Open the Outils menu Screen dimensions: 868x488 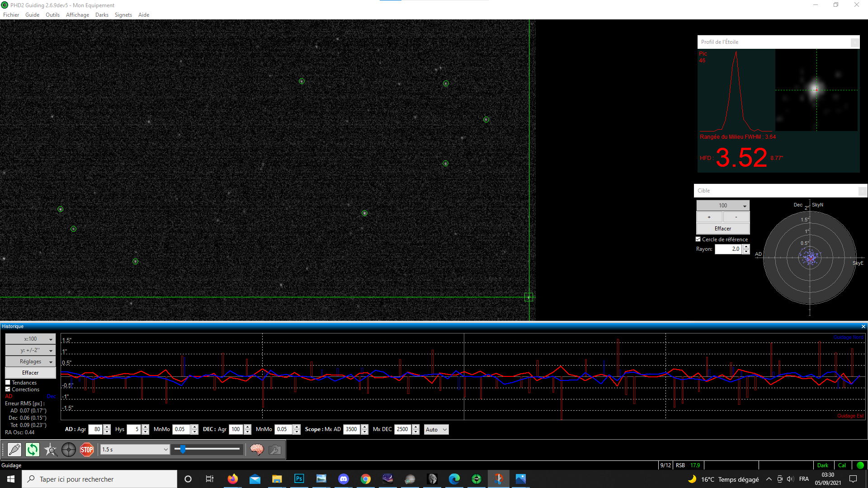pos(52,15)
